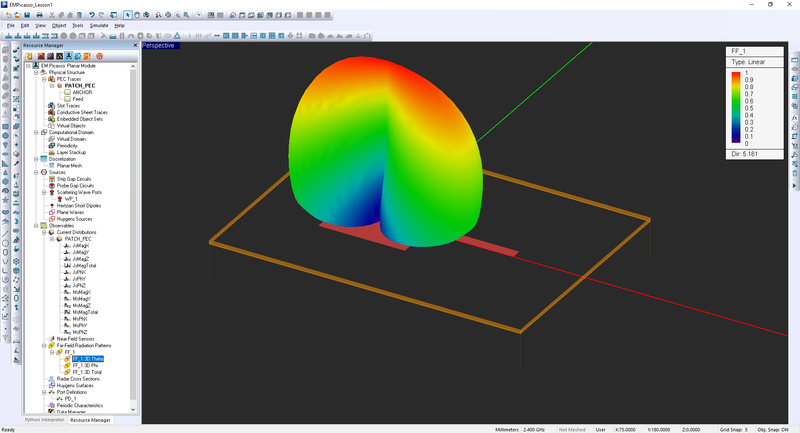Click the Planar Mesh tree icon
Image resolution: width=800 pixels, height=433 pixels.
point(51,165)
